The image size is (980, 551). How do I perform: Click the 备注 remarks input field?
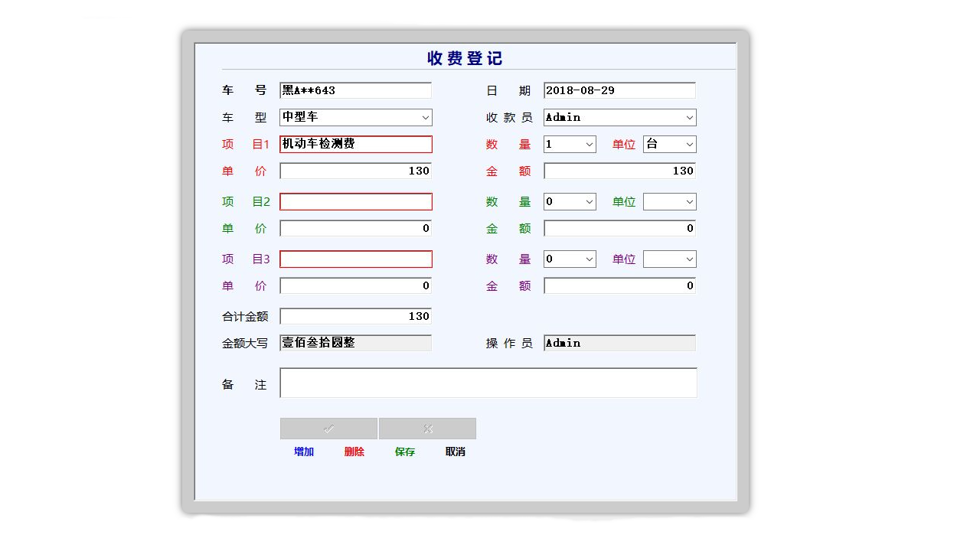(488, 383)
